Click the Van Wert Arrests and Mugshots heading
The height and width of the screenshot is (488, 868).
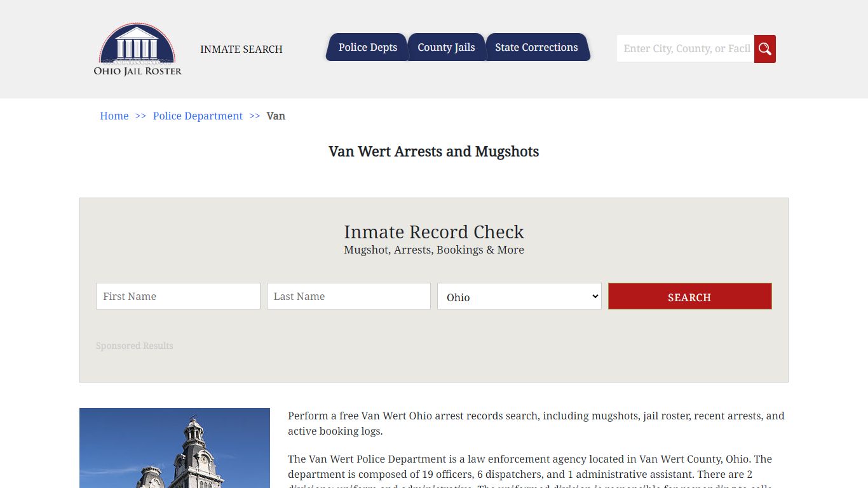click(x=434, y=152)
